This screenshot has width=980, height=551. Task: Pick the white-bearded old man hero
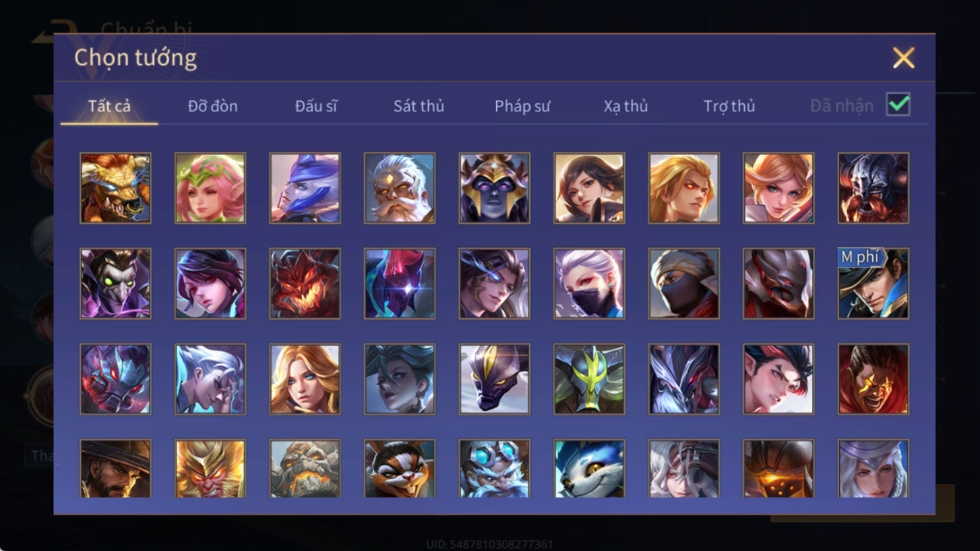pyautogui.click(x=400, y=187)
